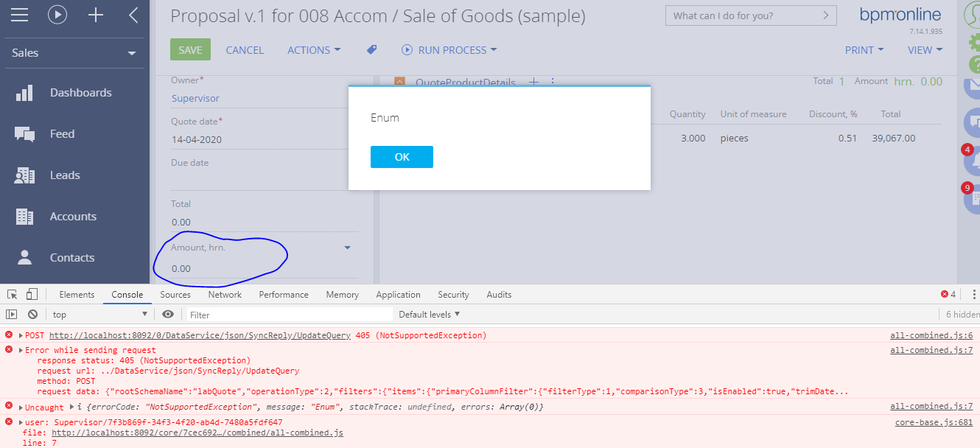The width and height of the screenshot is (980, 448).
Task: Switch to the Network tab
Action: (x=225, y=294)
